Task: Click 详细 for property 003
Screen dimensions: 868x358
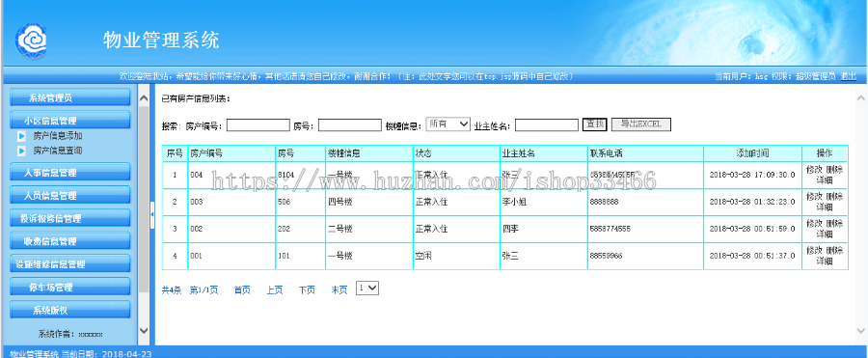Action: [825, 207]
